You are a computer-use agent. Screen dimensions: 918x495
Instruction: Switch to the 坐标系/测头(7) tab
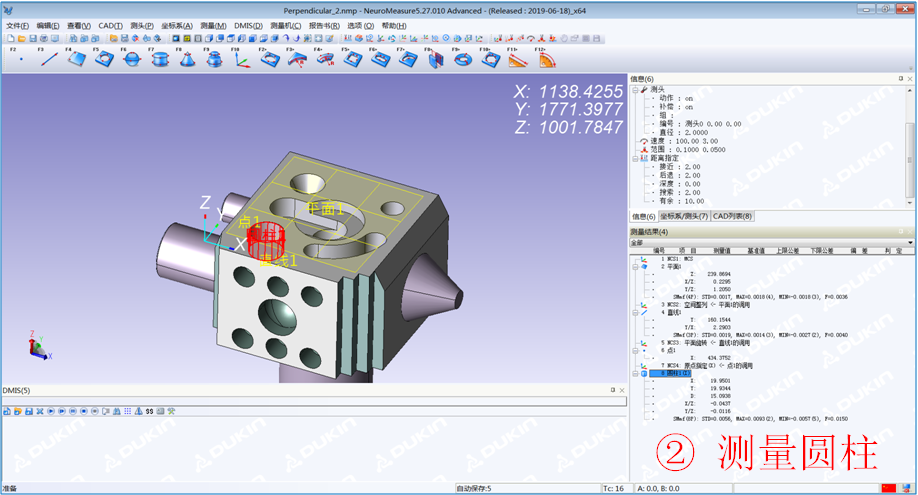(x=684, y=216)
